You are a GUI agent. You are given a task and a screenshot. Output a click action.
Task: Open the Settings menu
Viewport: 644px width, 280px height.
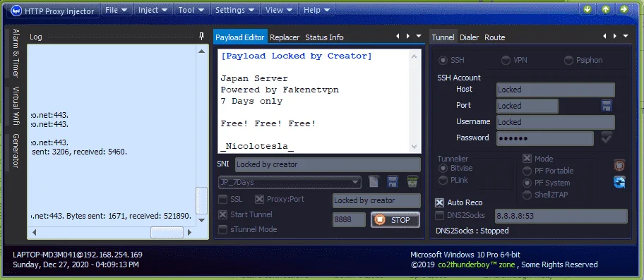234,11
